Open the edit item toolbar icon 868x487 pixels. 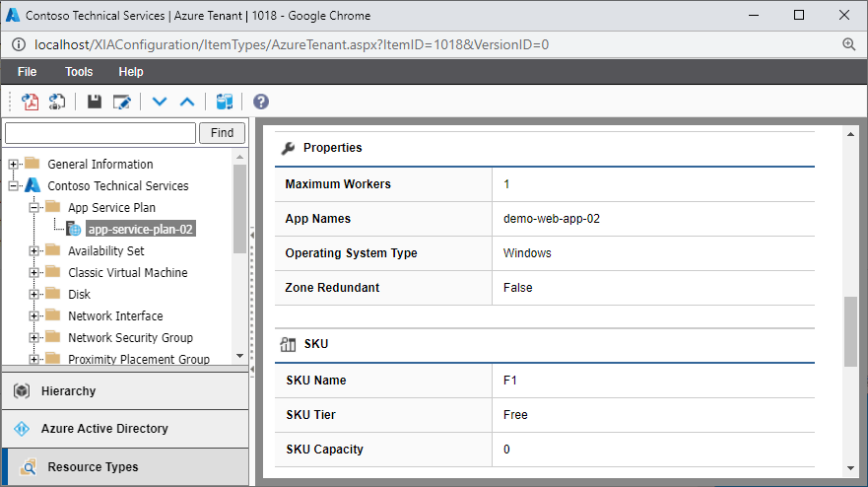click(x=122, y=102)
